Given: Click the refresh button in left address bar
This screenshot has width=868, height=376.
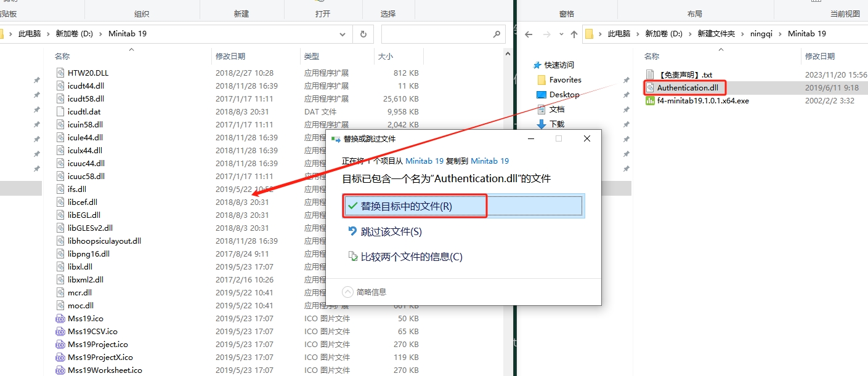Looking at the screenshot, I should click(x=363, y=34).
